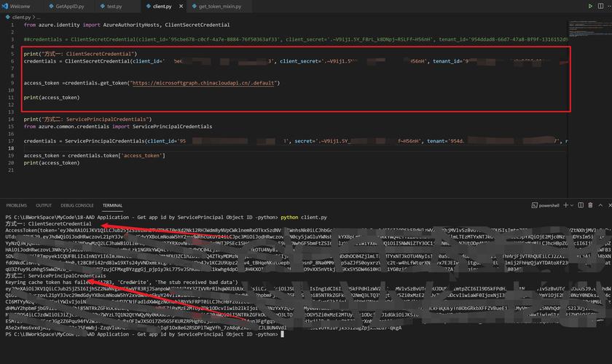Screen dimensions: 612x364
Task: Open the get_token_mixin.py tab
Action: point(220,7)
